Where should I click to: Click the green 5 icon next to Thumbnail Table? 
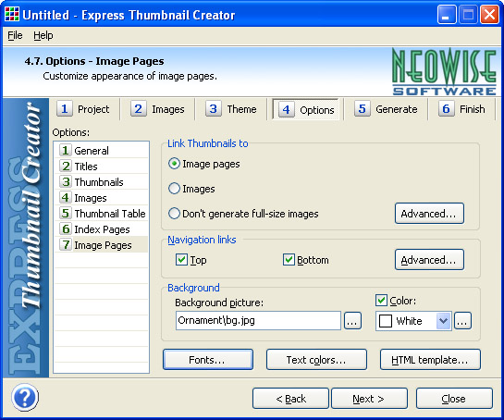pos(66,213)
